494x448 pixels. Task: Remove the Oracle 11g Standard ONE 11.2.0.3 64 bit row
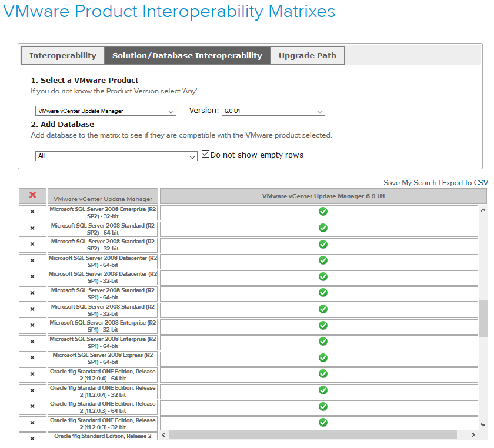point(32,406)
